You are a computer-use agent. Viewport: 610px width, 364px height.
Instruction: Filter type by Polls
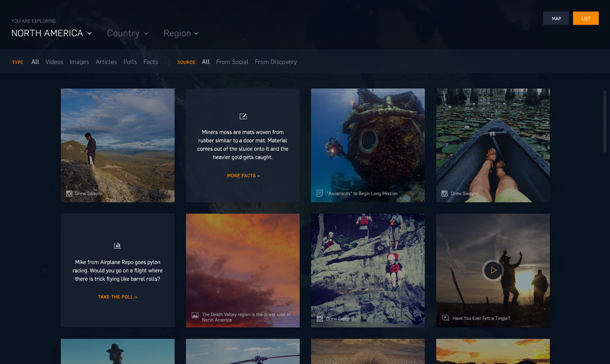(x=130, y=62)
